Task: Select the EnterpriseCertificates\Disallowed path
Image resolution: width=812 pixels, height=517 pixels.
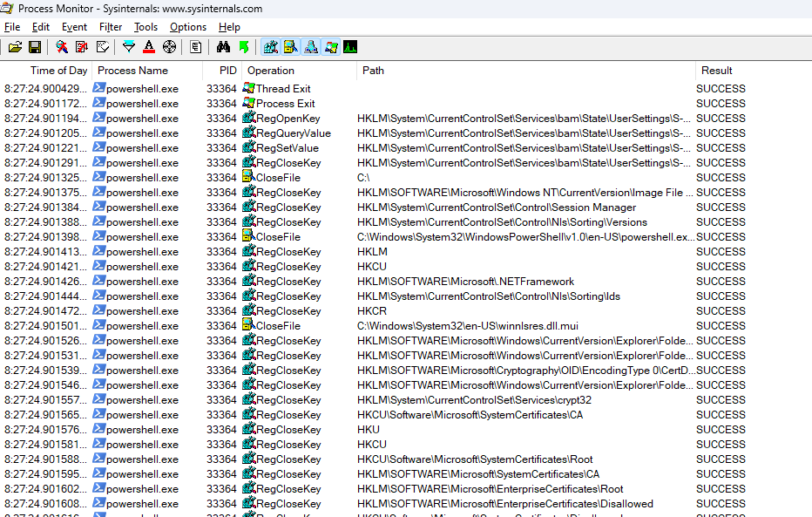Action: click(x=505, y=504)
